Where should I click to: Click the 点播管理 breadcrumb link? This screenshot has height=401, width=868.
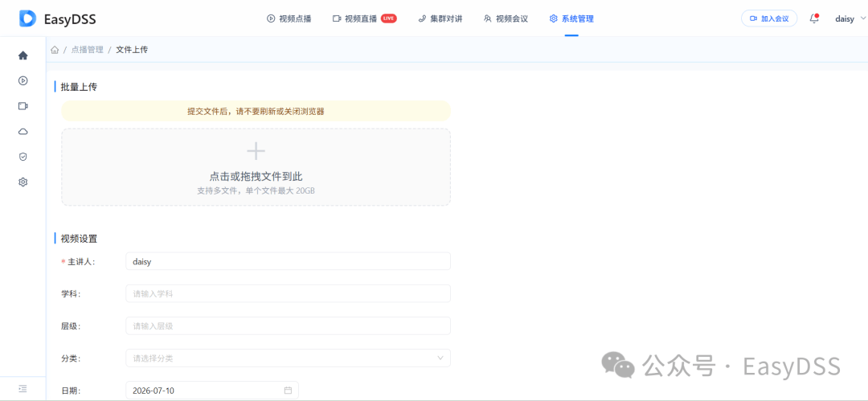tap(87, 50)
